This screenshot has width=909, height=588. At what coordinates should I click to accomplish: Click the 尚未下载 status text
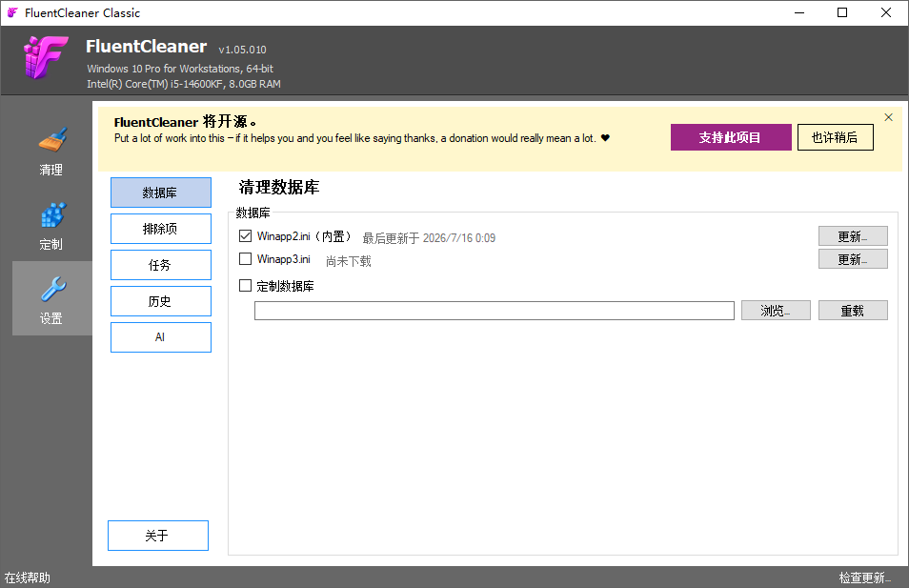348,261
